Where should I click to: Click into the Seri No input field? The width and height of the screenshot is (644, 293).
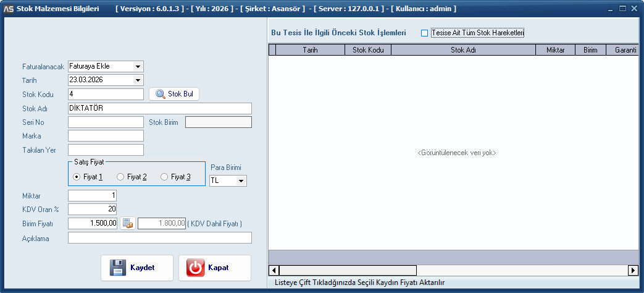106,122
